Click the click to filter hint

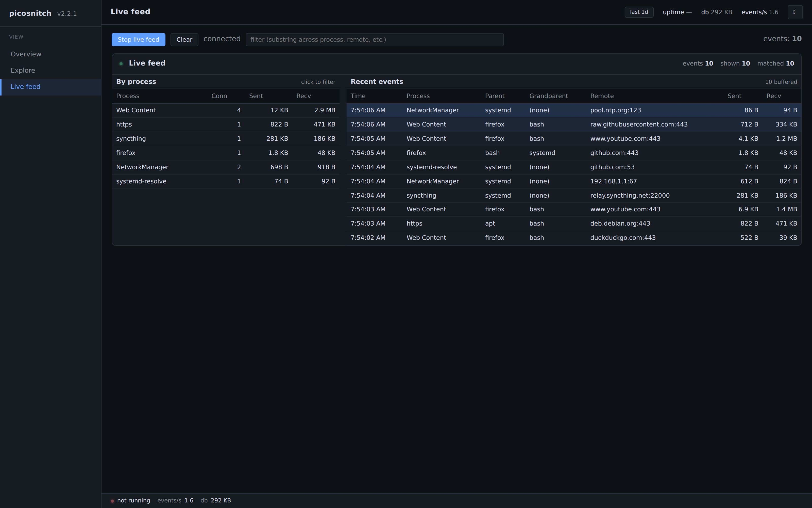tap(318, 82)
